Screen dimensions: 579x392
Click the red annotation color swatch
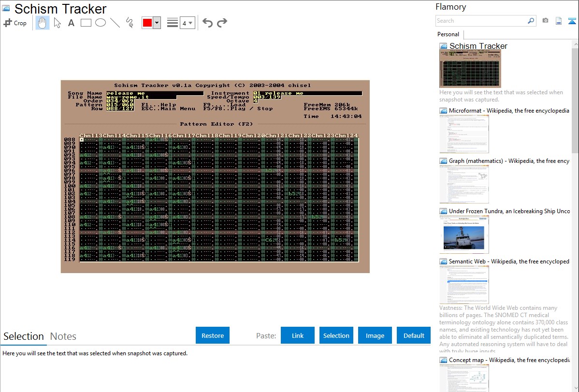[147, 23]
